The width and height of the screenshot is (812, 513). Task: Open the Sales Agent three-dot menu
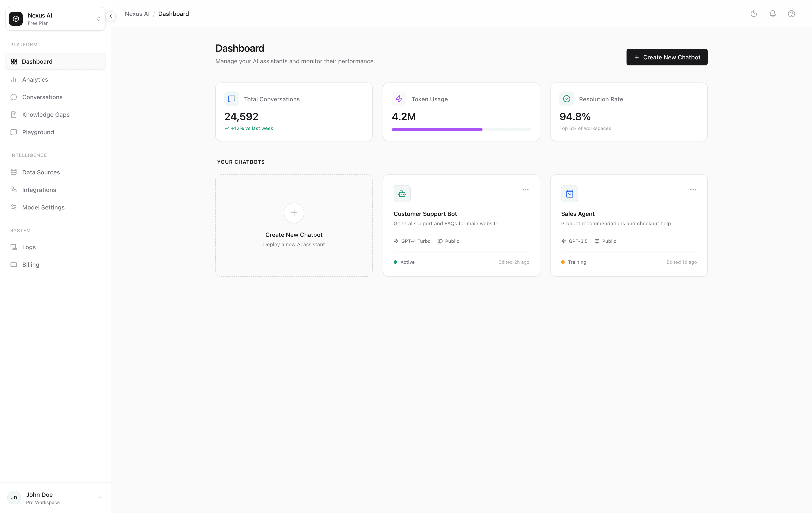point(693,190)
